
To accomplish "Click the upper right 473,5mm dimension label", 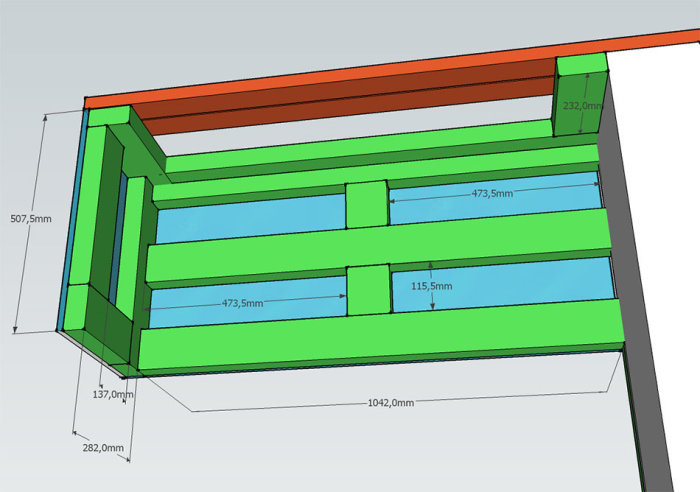I will 492,193.
